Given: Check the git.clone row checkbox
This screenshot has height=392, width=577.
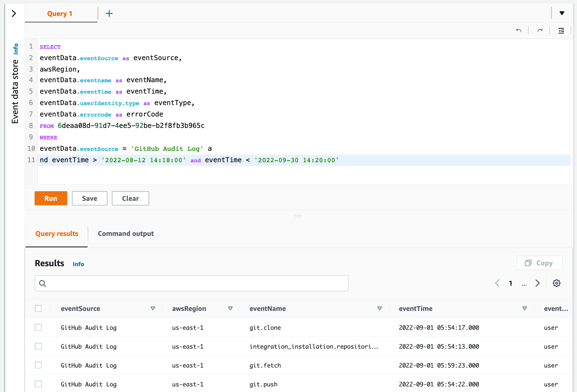Looking at the screenshot, I should tap(38, 327).
